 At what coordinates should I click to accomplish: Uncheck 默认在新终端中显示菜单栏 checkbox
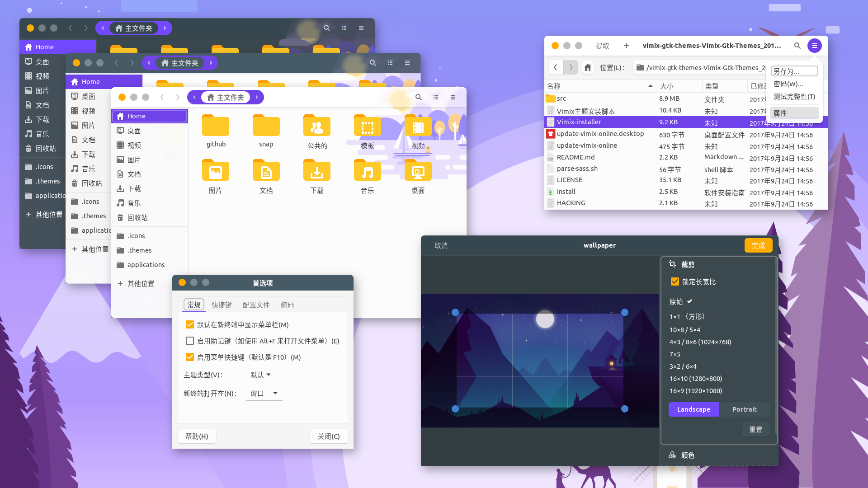coord(190,324)
